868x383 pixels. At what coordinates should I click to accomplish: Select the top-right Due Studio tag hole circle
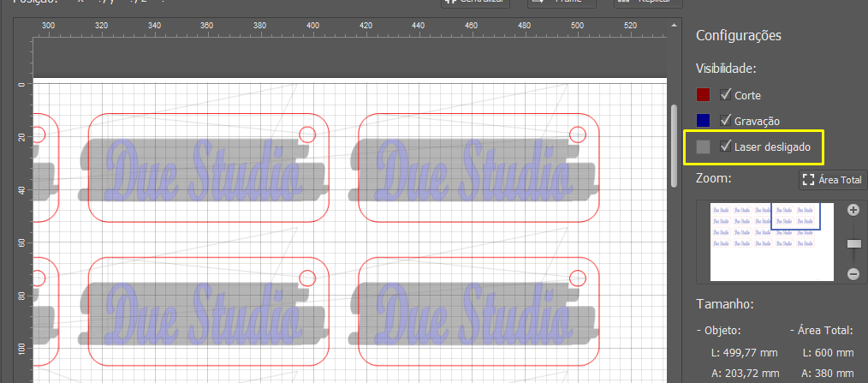[577, 135]
